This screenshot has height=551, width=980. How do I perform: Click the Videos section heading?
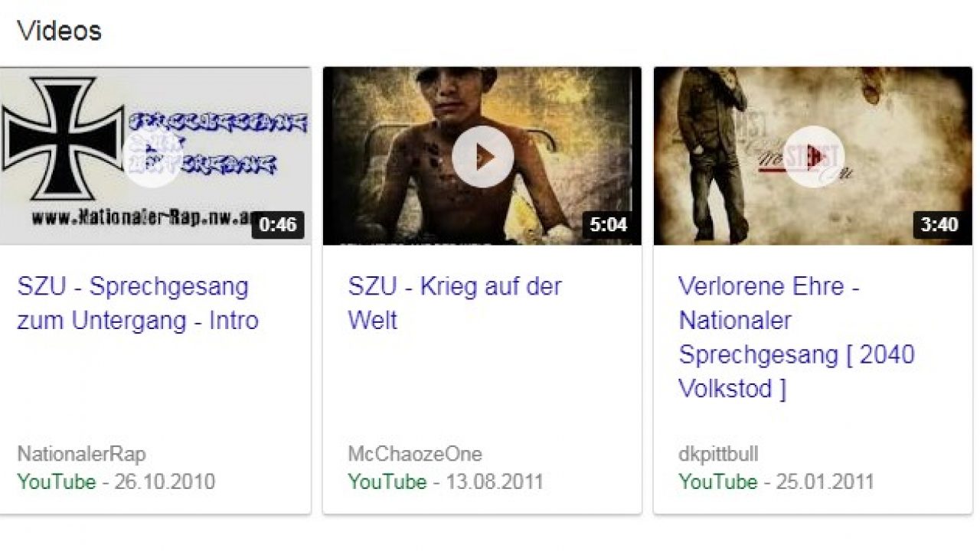(x=59, y=31)
